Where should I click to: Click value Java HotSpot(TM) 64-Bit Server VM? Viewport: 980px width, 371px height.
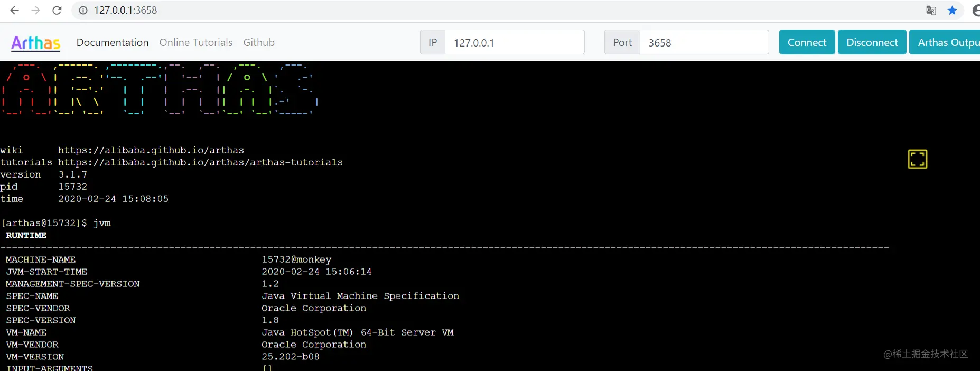(358, 332)
